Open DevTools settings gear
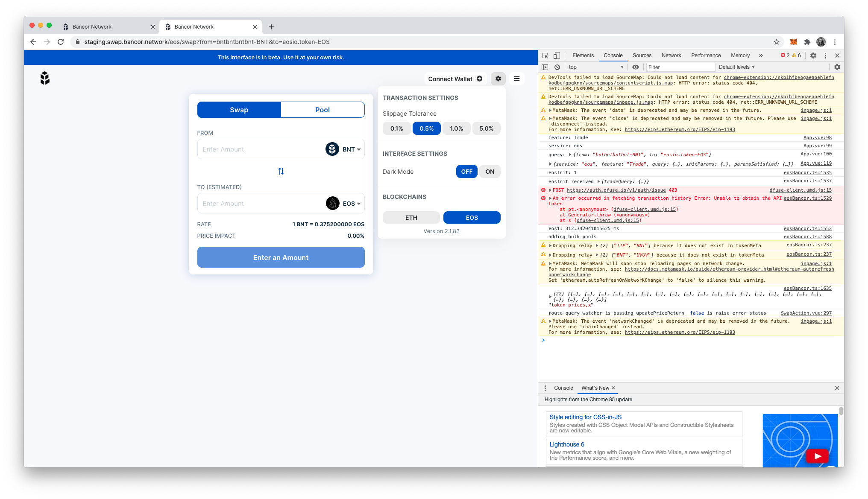Viewport: 868px width, 499px height. (813, 55)
